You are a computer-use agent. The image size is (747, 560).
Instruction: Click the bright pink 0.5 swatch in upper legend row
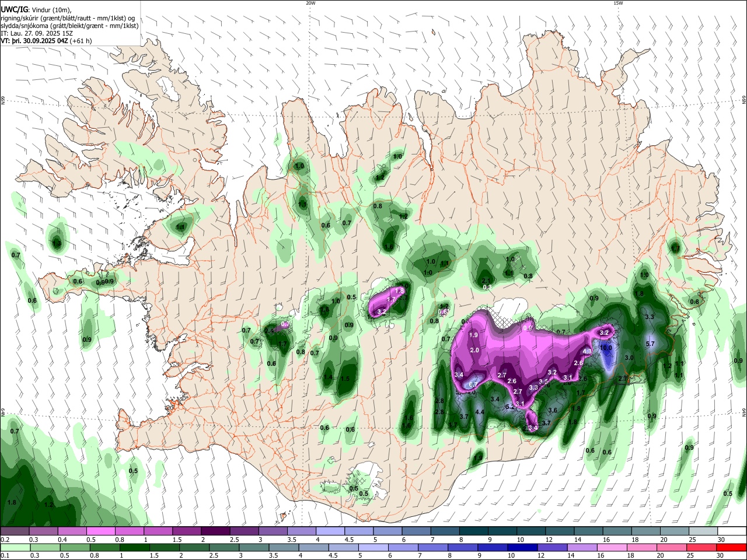pos(100,531)
